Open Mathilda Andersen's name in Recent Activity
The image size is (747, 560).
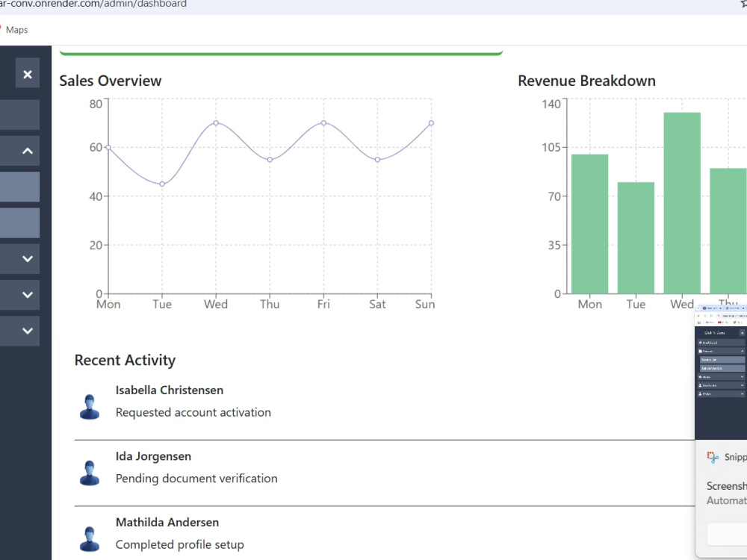pos(167,523)
